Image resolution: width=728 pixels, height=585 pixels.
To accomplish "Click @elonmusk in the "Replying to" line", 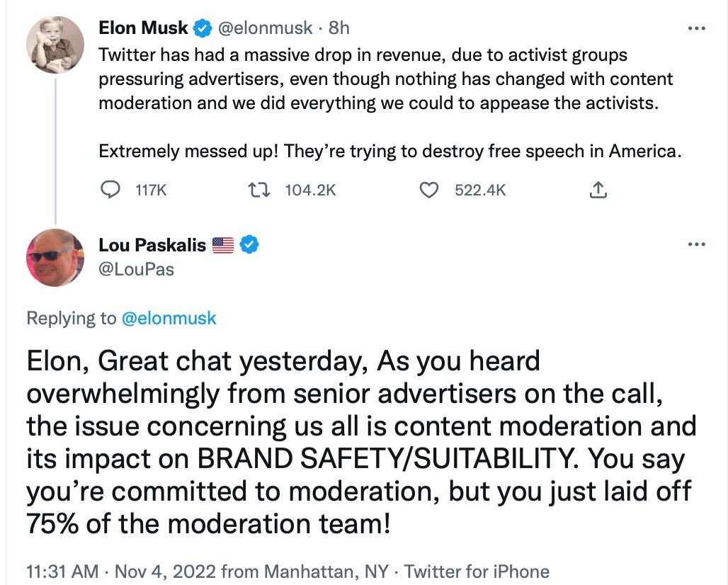I will click(x=169, y=319).
